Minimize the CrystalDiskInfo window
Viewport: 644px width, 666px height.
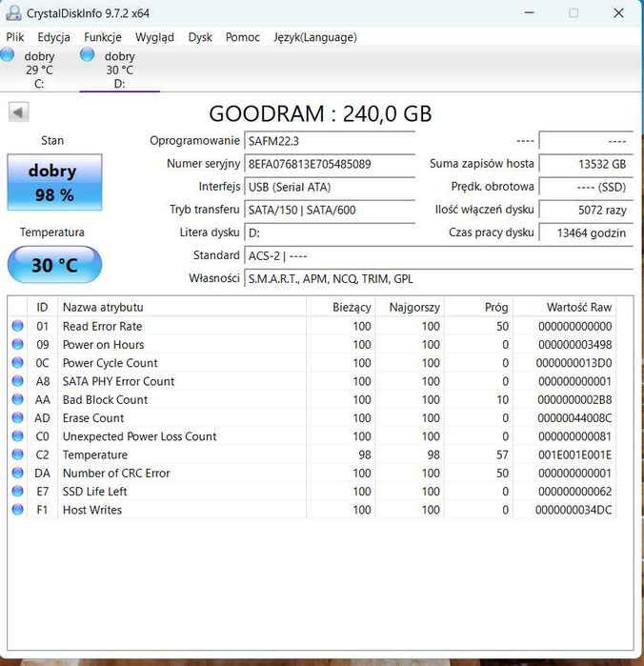click(x=529, y=12)
